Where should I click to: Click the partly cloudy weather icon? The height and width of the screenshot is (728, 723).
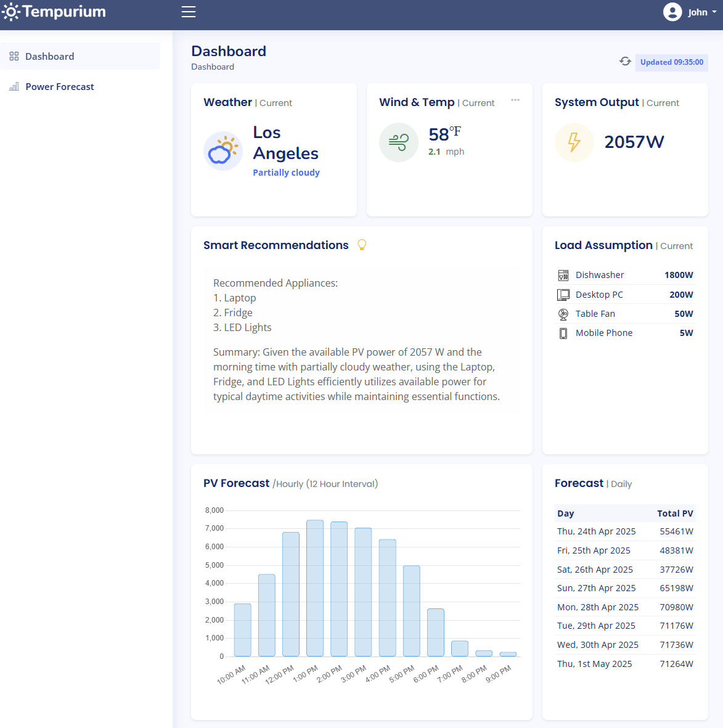223,151
